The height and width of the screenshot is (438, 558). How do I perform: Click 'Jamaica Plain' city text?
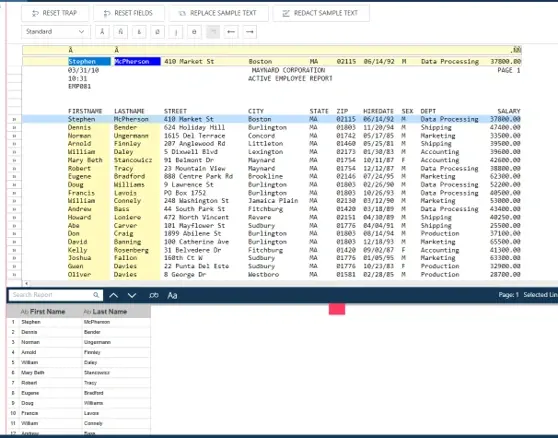pos(273,201)
